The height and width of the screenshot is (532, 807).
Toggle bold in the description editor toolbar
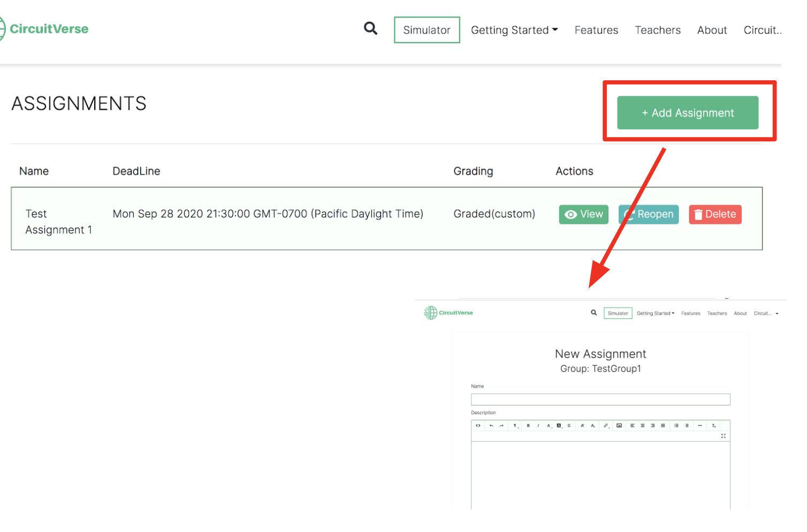tap(528, 425)
